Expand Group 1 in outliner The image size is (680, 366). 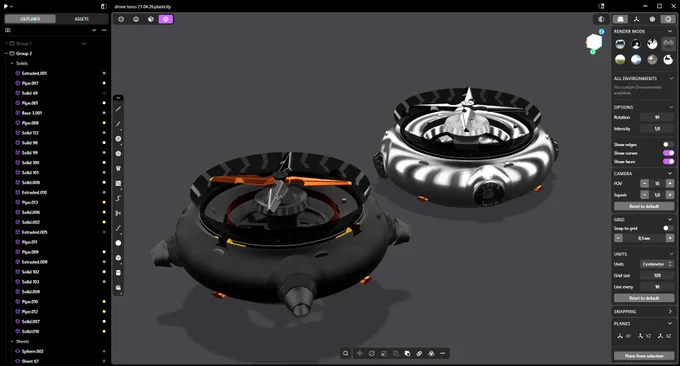(6, 43)
